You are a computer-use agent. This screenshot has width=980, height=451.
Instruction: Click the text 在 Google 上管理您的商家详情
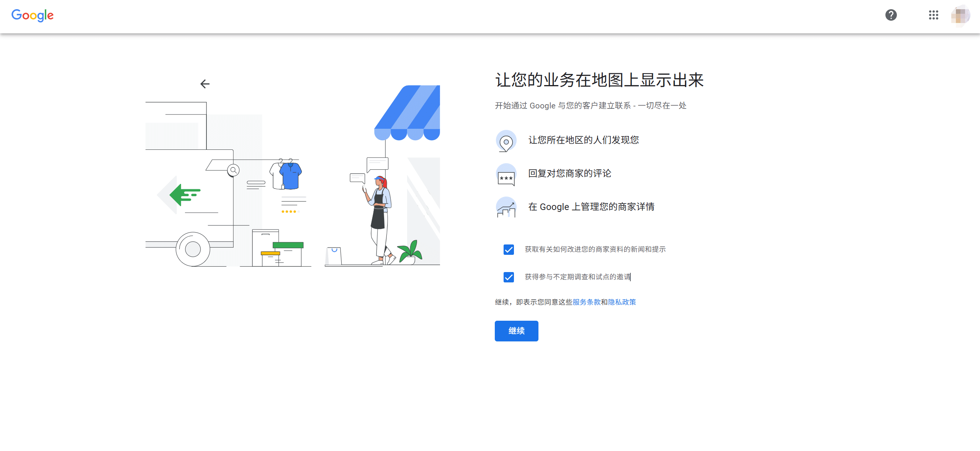(591, 207)
